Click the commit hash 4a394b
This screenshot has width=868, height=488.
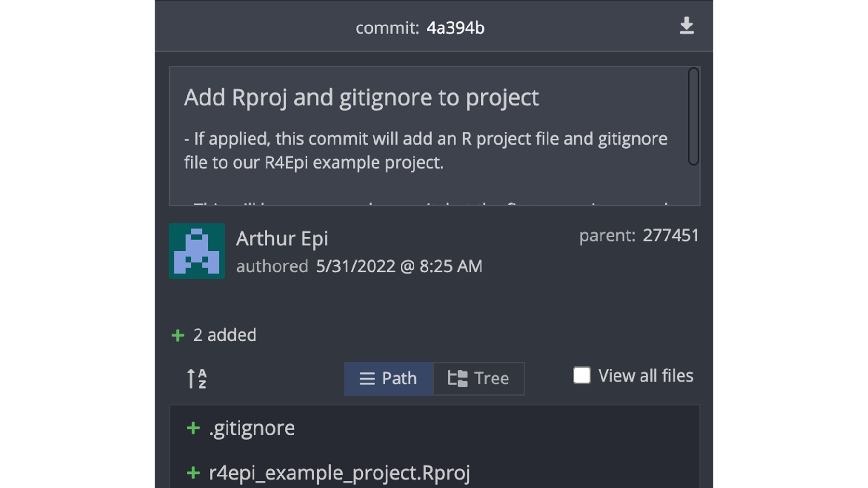click(x=455, y=28)
